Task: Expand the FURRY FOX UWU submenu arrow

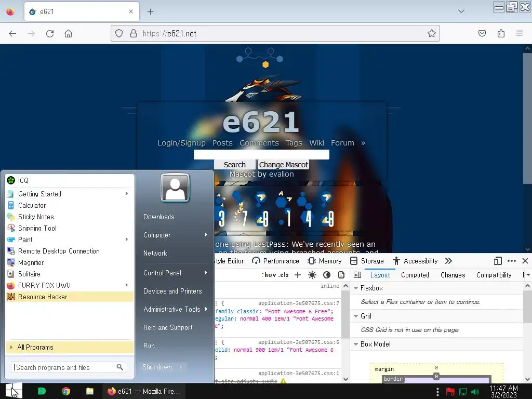Action: pos(127,285)
